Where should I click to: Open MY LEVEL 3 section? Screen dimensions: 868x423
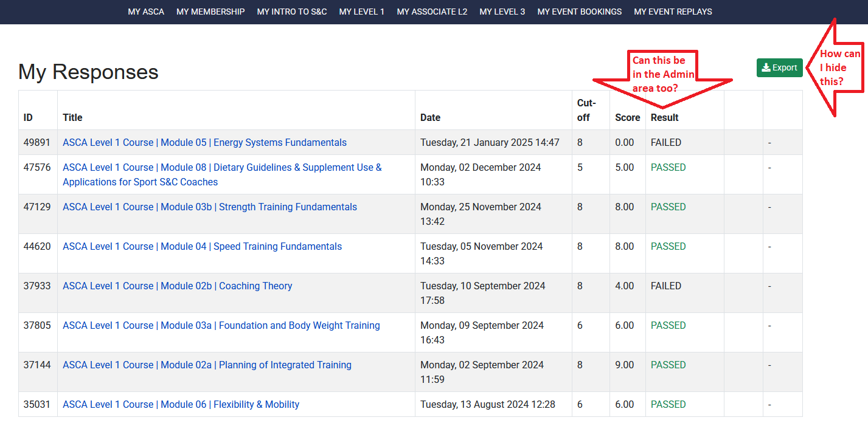[x=502, y=12]
